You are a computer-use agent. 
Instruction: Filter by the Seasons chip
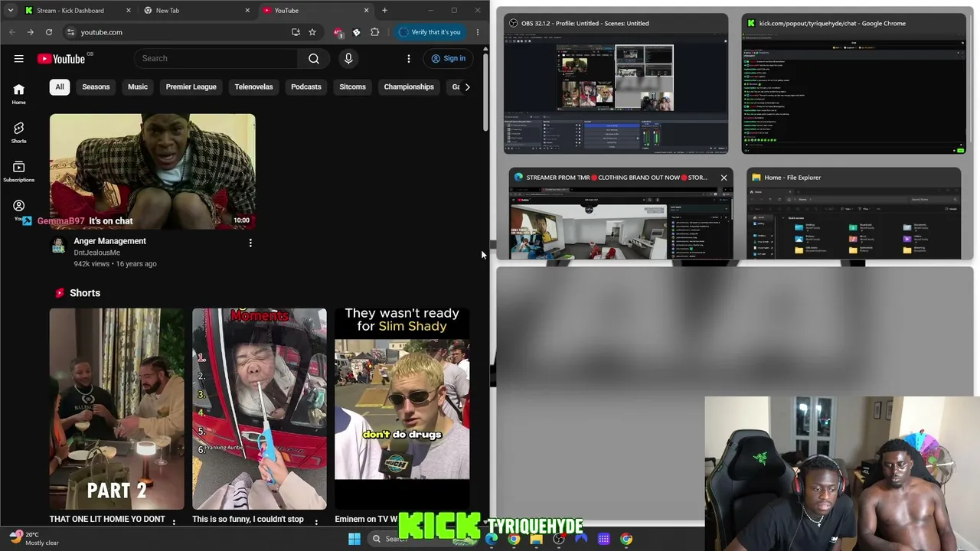pos(96,86)
